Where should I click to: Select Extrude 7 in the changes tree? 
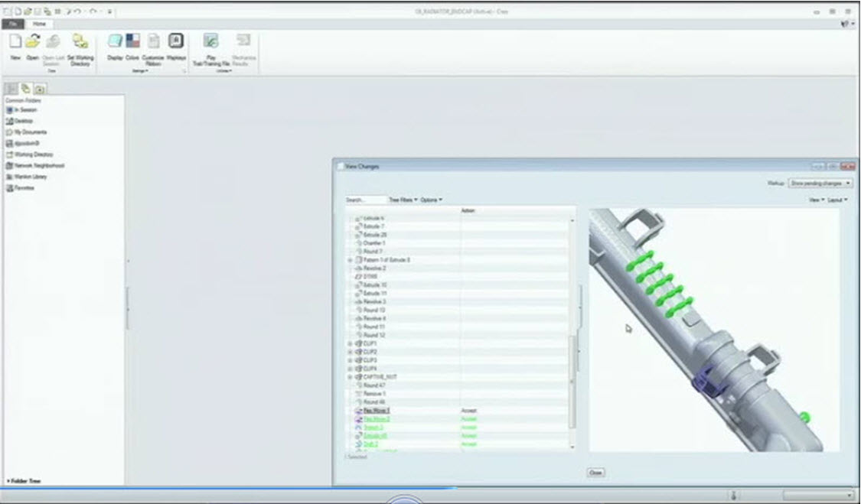pyautogui.click(x=373, y=226)
